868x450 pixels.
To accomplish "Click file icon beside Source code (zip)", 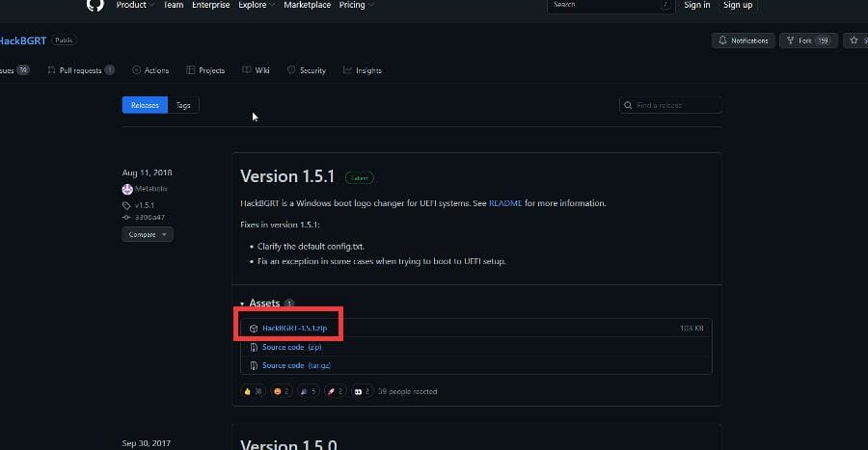I will click(x=254, y=347).
